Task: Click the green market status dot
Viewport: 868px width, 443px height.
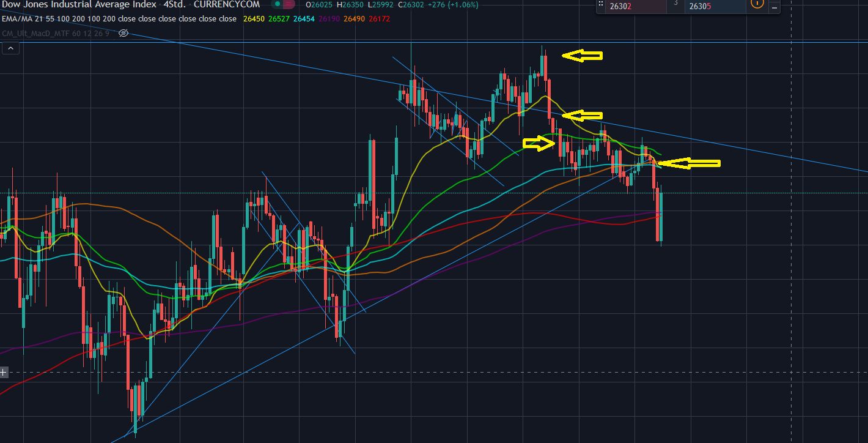Action: point(277,4)
